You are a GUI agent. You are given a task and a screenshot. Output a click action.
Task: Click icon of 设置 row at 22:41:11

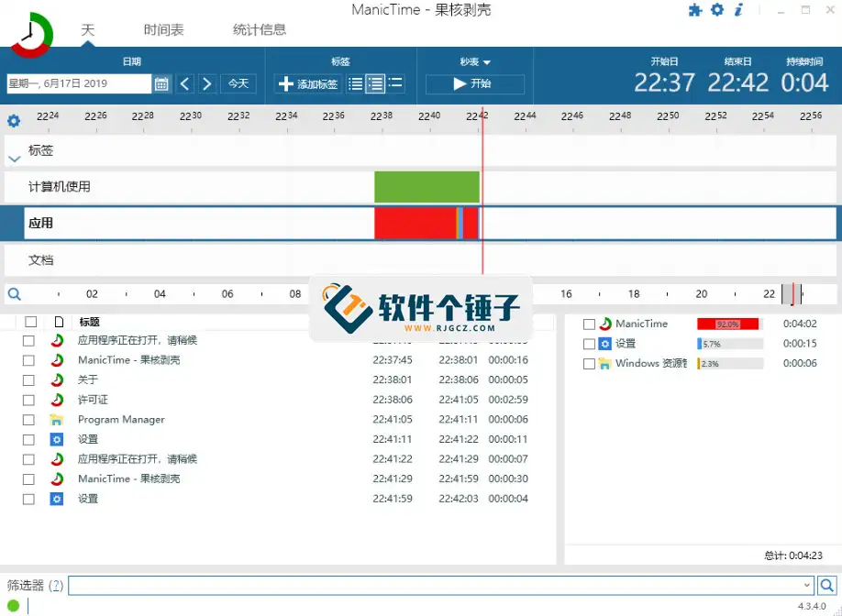(56, 439)
